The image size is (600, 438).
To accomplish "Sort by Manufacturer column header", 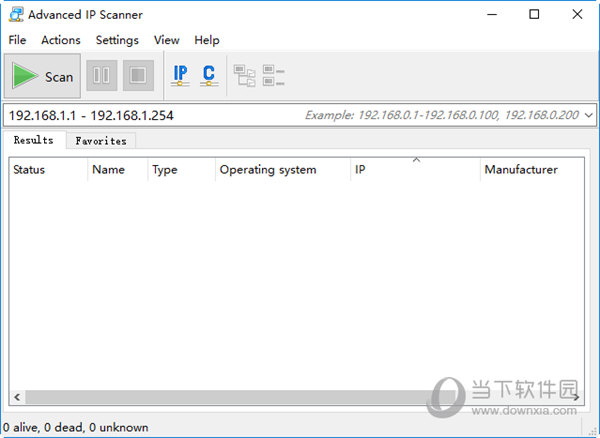I will pos(532,169).
